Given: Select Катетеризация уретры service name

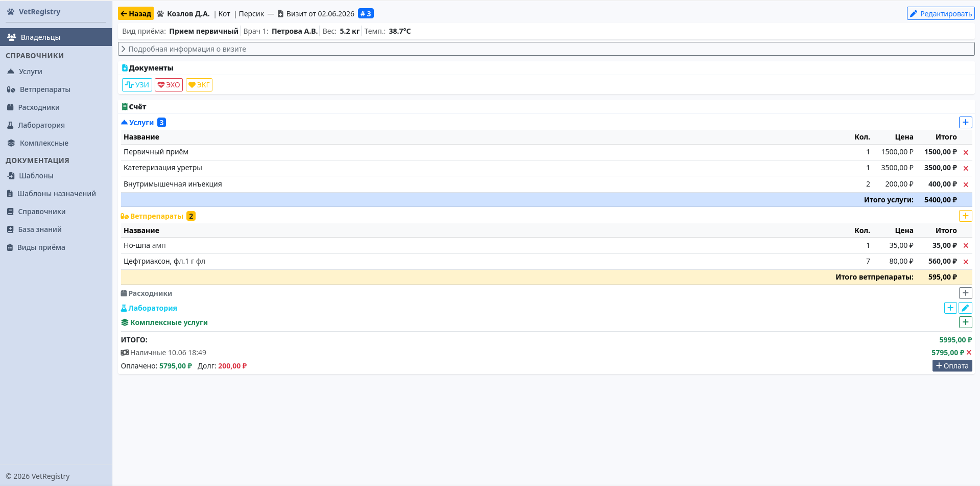Looking at the screenshot, I should pos(163,168).
